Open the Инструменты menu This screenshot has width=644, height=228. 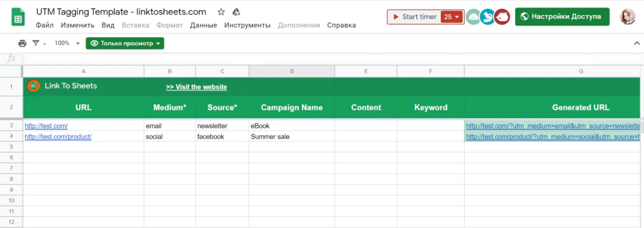pyautogui.click(x=247, y=25)
